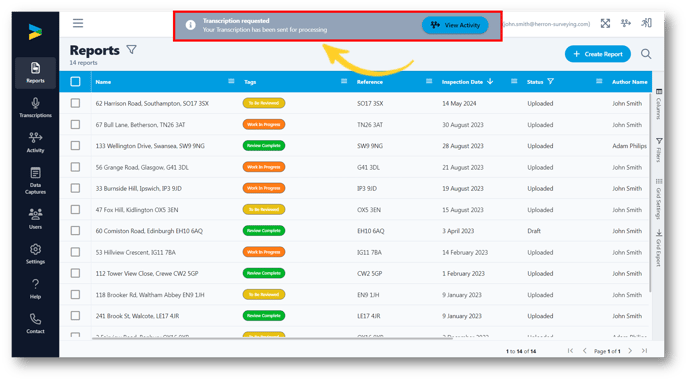Viewport: 688px width, 381px height.
Task: Open Data Captures in the sidebar
Action: click(35, 180)
